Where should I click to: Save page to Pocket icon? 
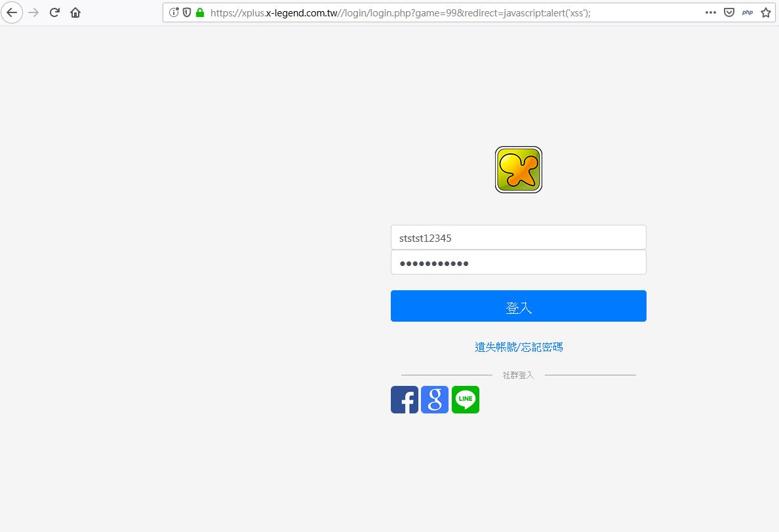(x=729, y=12)
